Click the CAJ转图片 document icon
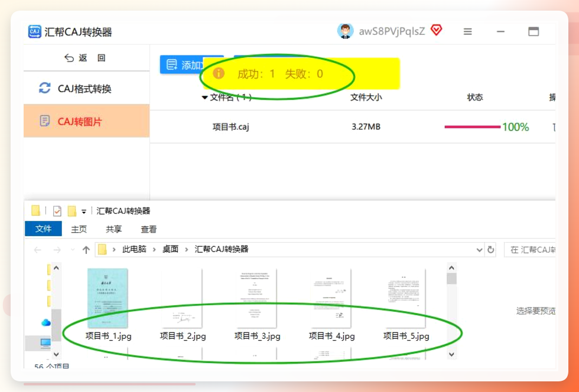 coord(45,120)
